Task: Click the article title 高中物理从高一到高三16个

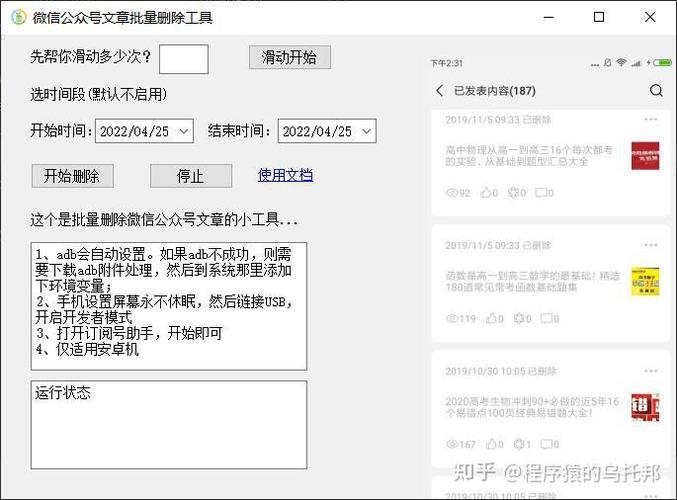Action: point(529,156)
